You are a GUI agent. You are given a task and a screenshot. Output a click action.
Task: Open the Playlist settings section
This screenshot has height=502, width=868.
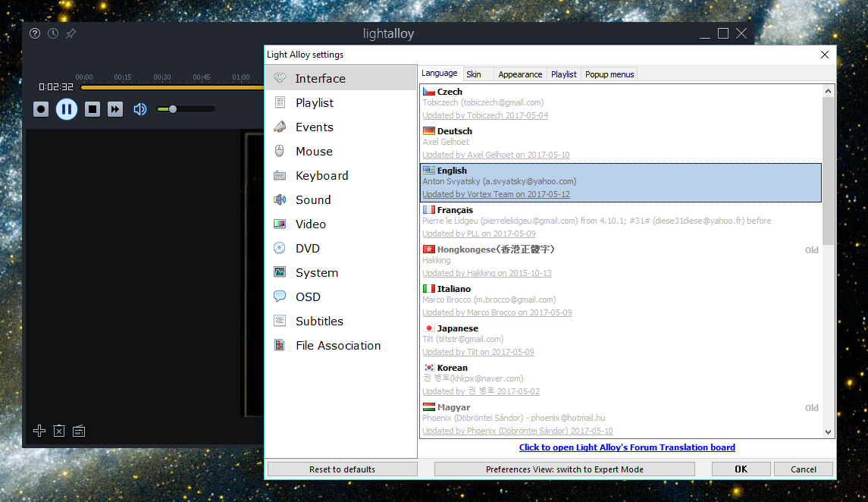point(341,103)
